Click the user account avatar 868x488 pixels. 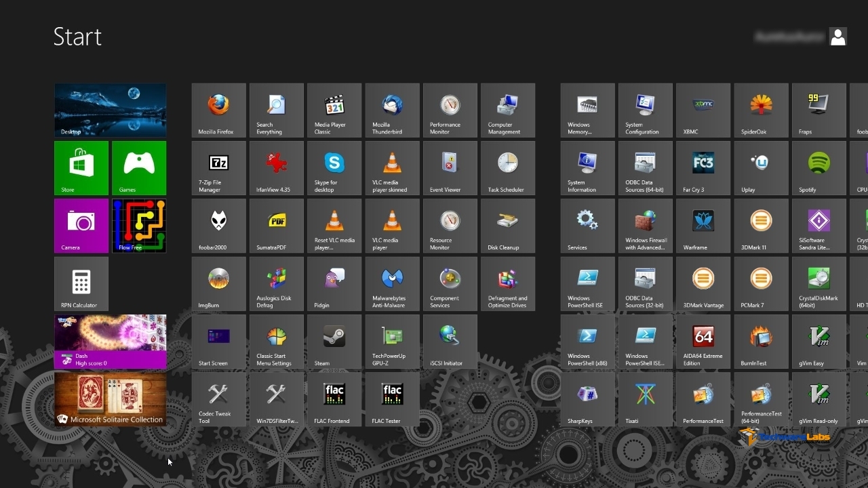point(838,37)
